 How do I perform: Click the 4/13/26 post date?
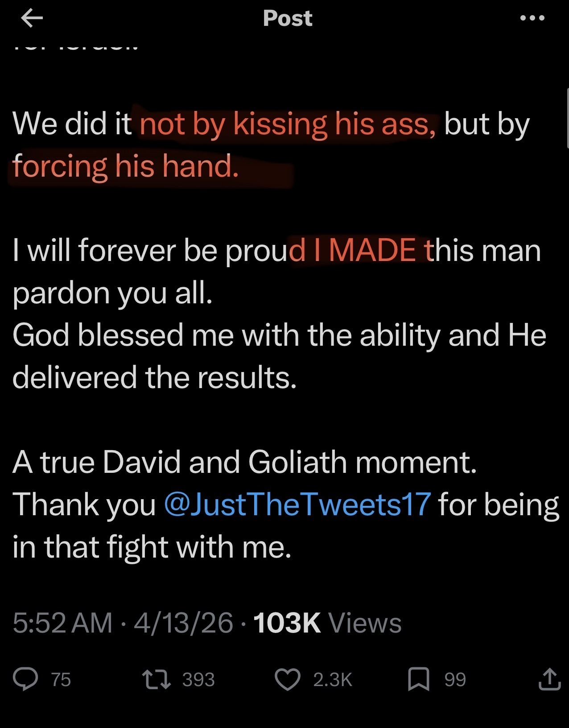(x=183, y=622)
